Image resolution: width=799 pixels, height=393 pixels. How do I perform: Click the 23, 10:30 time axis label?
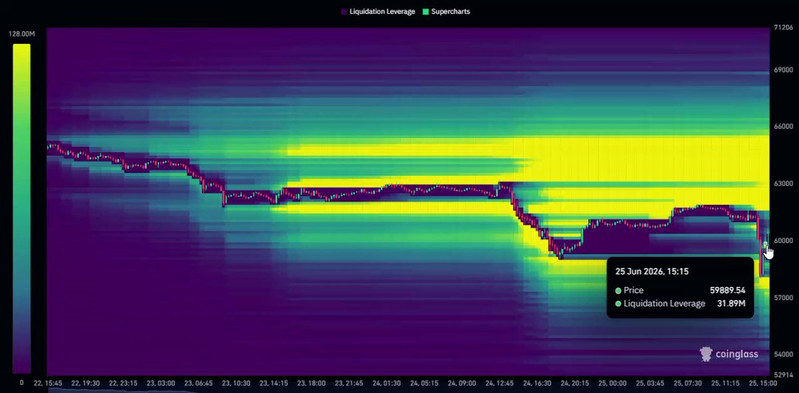pos(236,383)
